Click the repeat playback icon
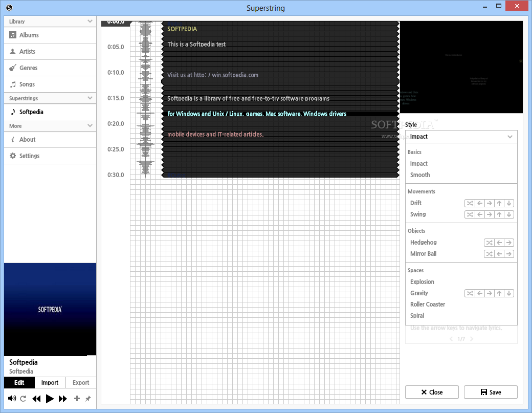The width and height of the screenshot is (532, 413). point(23,398)
